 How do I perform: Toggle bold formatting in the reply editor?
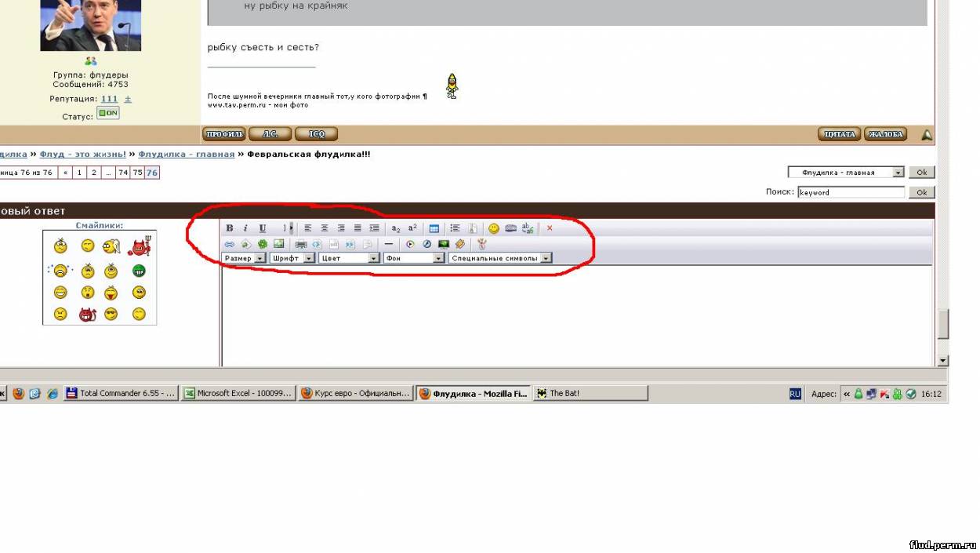(x=230, y=228)
